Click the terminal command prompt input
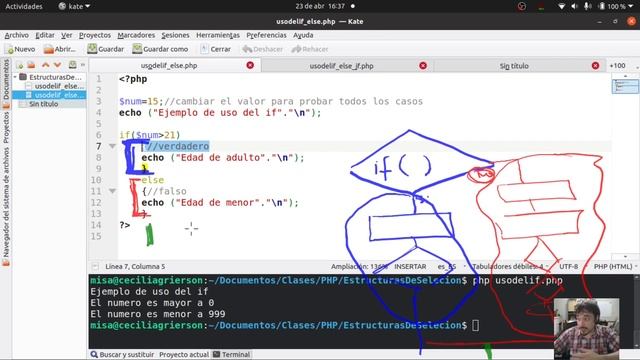This screenshot has height=360, width=640. (475, 325)
